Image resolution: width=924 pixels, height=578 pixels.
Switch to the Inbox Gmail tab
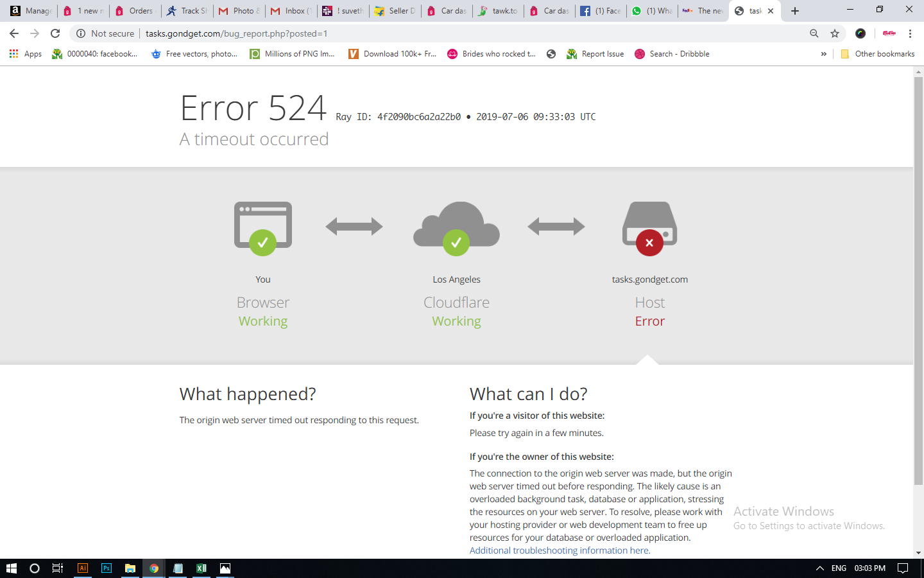coord(291,11)
